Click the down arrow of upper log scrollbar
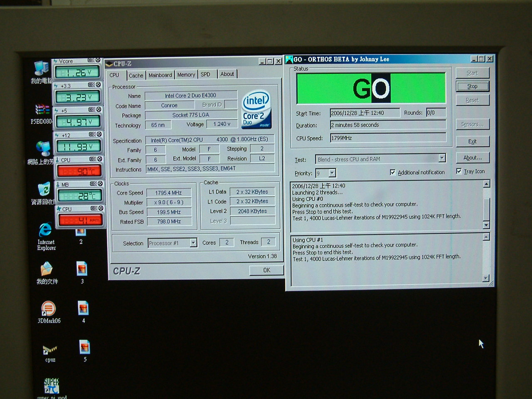532x399 pixels. click(486, 225)
